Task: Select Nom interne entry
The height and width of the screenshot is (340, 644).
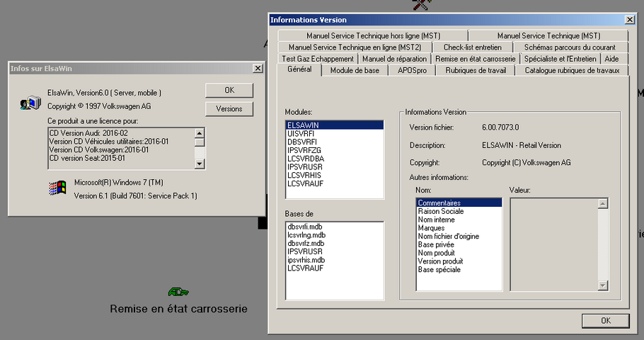Action: click(x=459, y=220)
